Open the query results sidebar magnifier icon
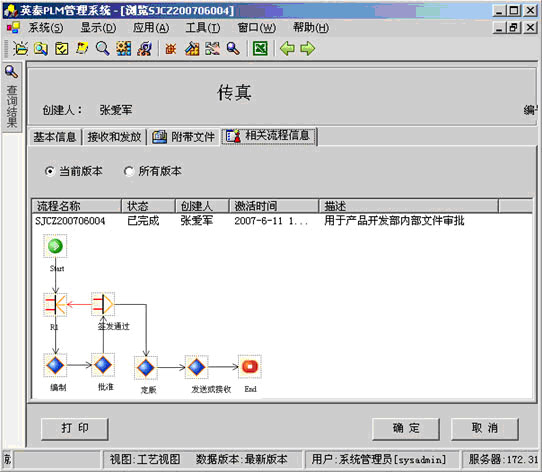542x472 pixels. click(11, 72)
